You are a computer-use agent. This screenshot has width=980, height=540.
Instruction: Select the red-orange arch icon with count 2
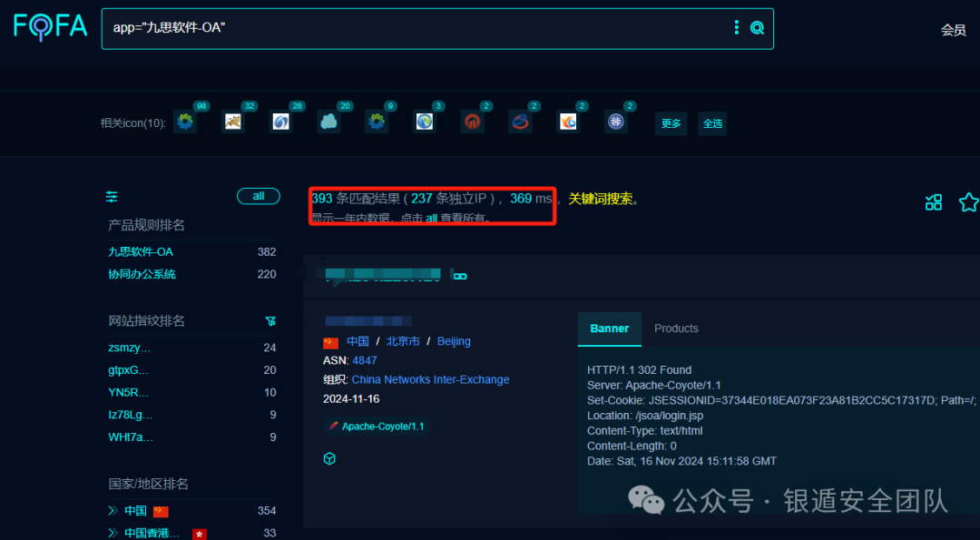(473, 122)
